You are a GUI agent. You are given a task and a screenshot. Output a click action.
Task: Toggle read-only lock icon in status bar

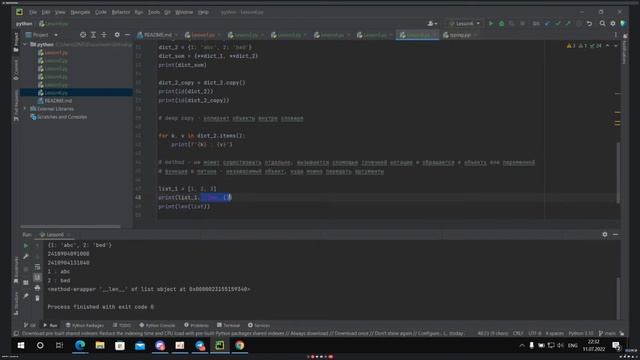(x=622, y=333)
